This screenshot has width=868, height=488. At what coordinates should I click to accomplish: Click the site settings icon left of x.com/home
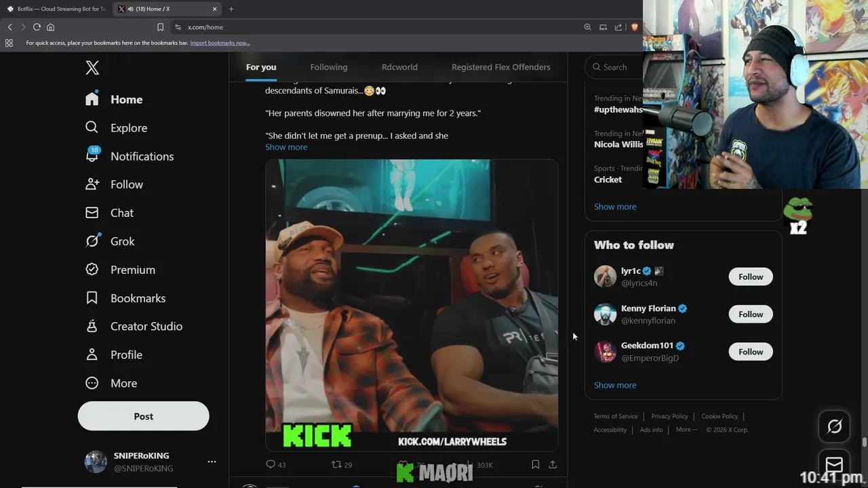(x=178, y=27)
